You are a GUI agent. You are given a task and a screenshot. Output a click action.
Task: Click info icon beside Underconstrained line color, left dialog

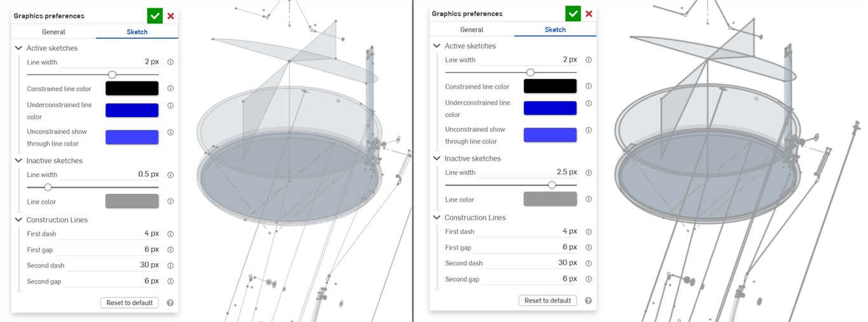pos(170,106)
